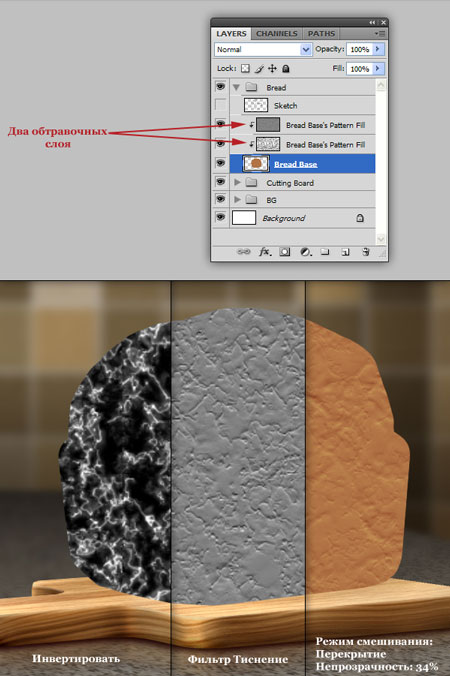
Task: Select the Cutting Board group name
Action: (x=290, y=183)
